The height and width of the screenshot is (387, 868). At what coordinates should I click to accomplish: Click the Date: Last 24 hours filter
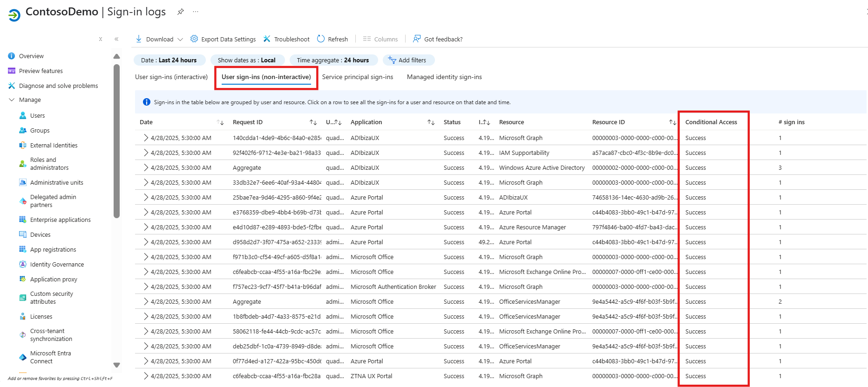[x=169, y=60]
